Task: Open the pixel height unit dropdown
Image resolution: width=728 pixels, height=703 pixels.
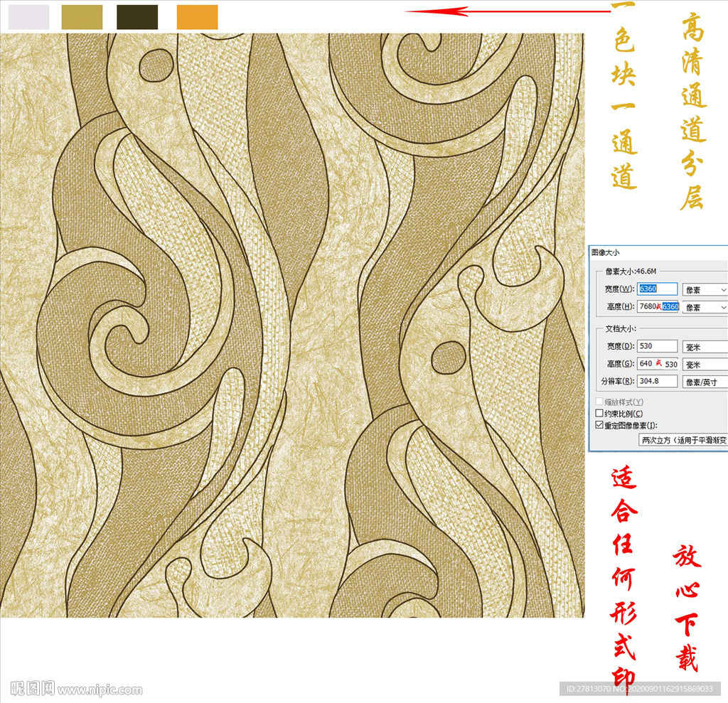Action: pos(705,307)
